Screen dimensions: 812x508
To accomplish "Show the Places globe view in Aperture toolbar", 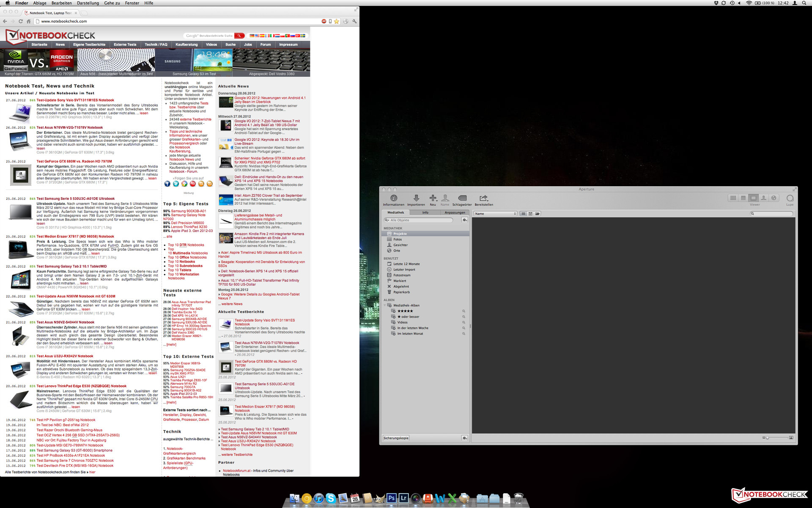I will (x=774, y=198).
